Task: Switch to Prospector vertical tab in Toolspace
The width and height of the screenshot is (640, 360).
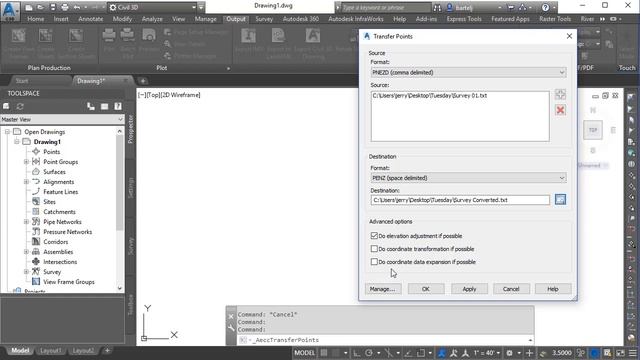Action: (131, 129)
